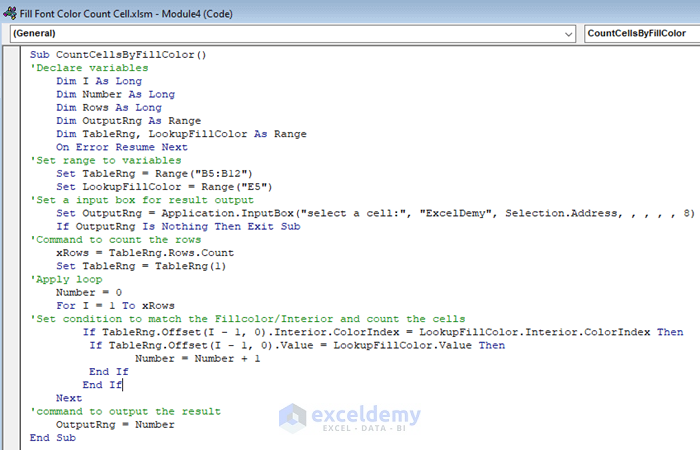Screen dimensions: 700x450
Task: Click the comment about matching Fillcolor/Interior
Action: click(x=248, y=319)
